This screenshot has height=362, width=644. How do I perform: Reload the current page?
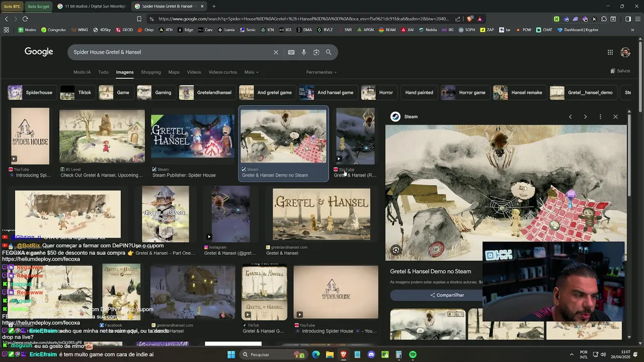coord(25,19)
